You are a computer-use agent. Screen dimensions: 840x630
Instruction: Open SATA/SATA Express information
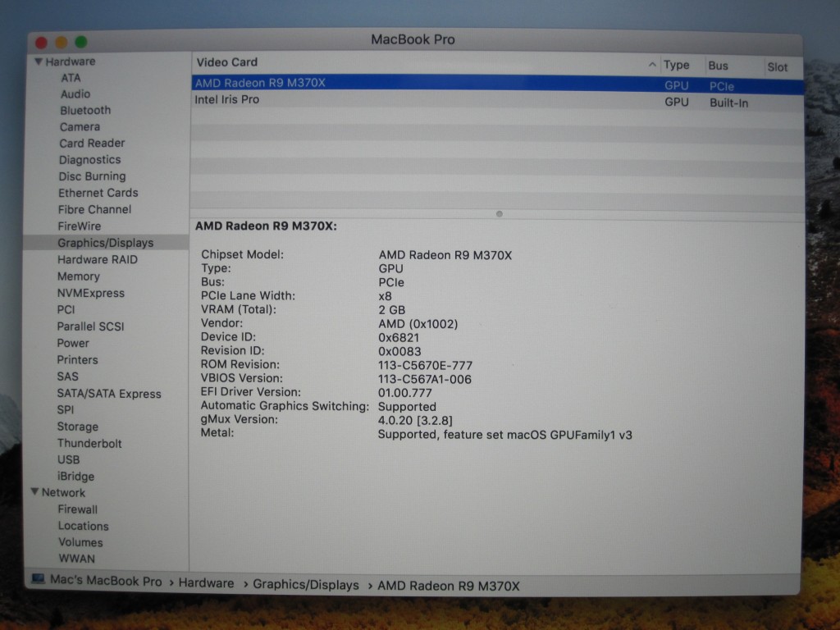coord(109,394)
